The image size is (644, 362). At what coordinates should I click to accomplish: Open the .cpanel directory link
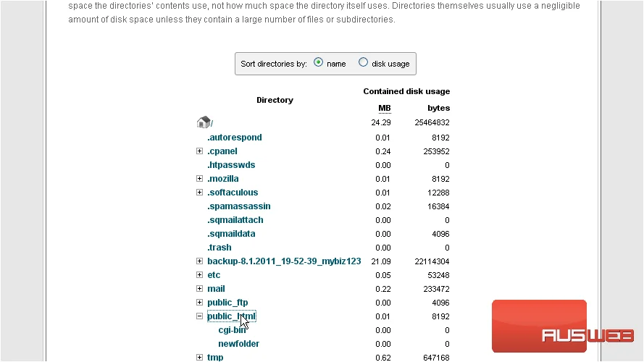(222, 151)
